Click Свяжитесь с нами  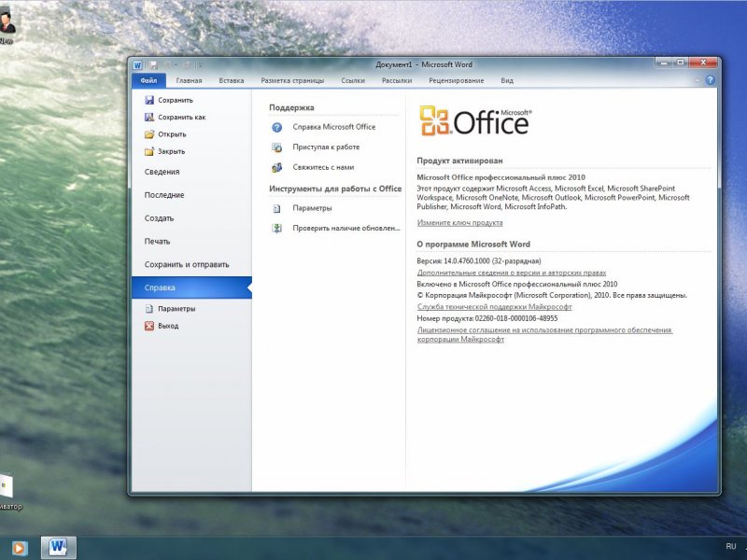pyautogui.click(x=313, y=167)
